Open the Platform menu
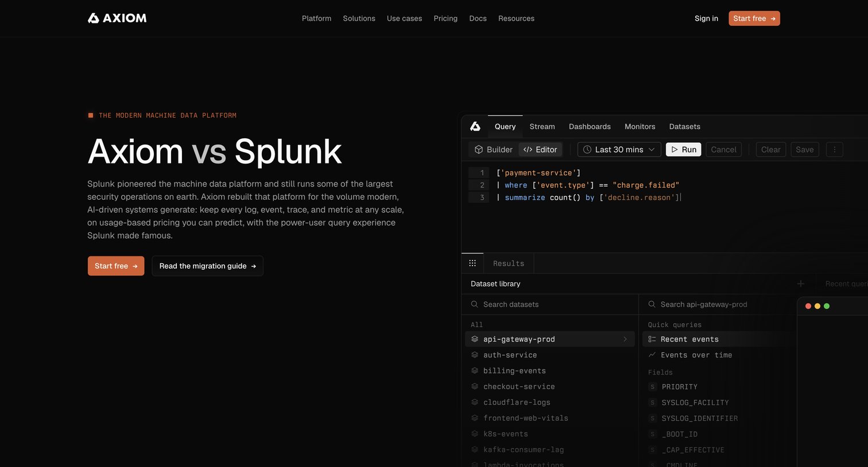 pyautogui.click(x=316, y=18)
